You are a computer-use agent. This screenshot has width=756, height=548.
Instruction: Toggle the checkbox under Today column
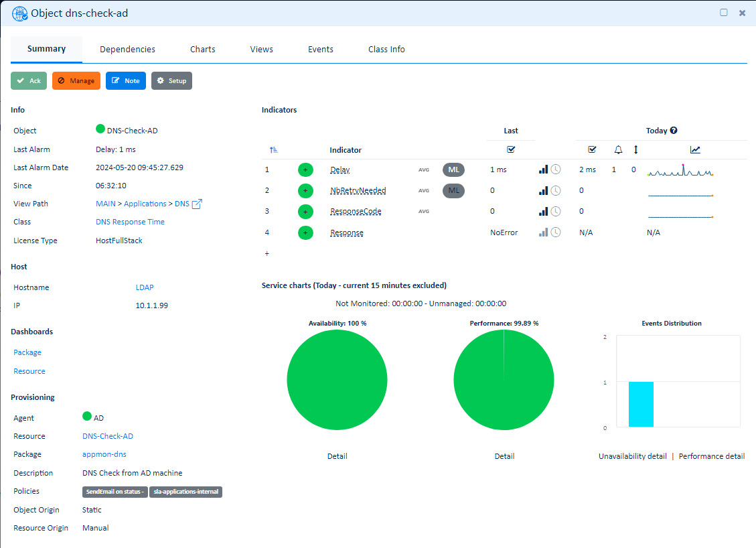(x=591, y=149)
